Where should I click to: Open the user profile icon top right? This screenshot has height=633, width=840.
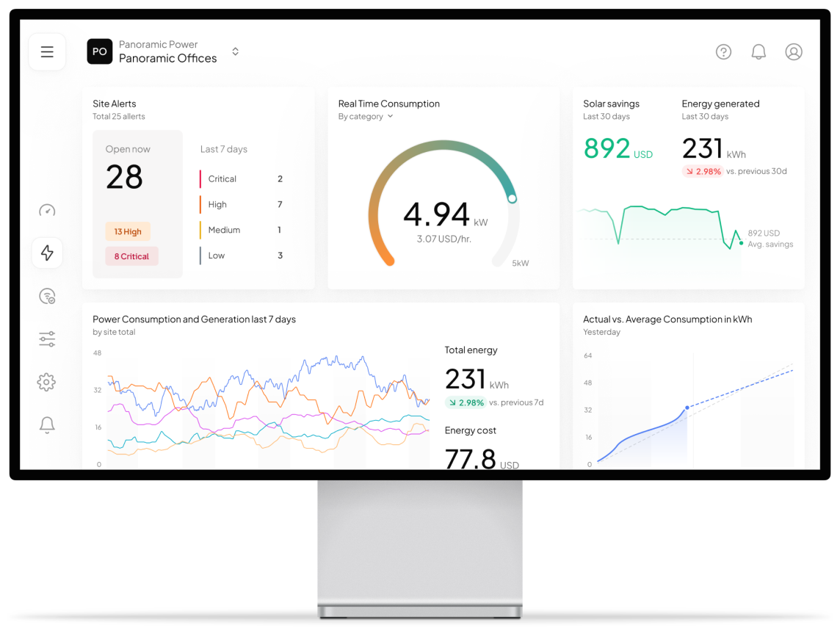click(x=794, y=51)
